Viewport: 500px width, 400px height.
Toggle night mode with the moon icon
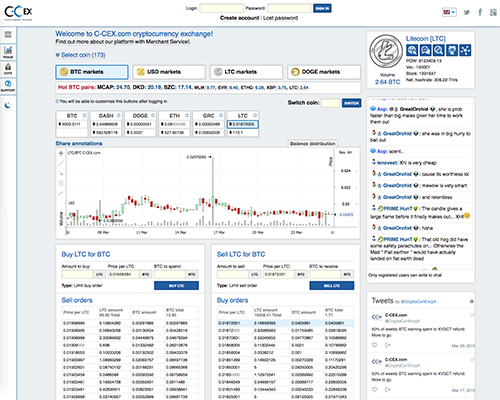pos(8,105)
